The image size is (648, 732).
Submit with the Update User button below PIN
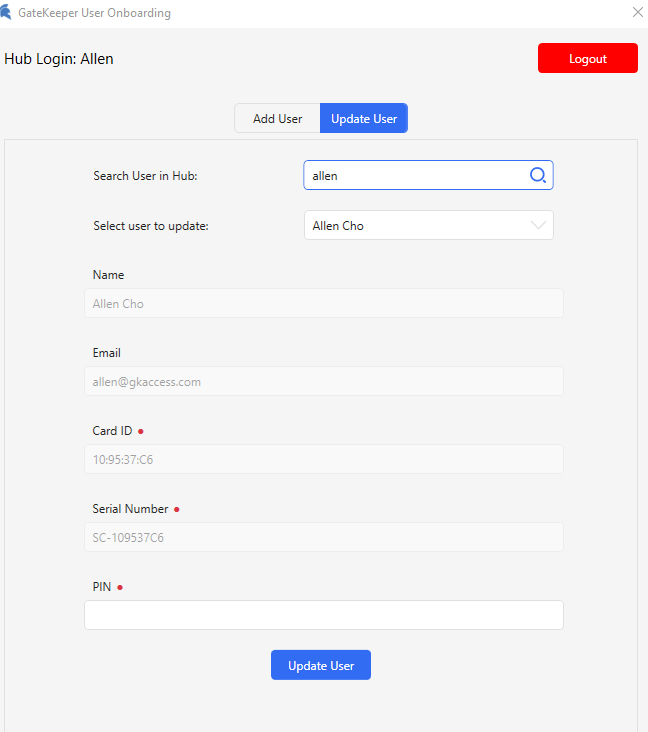(320, 665)
